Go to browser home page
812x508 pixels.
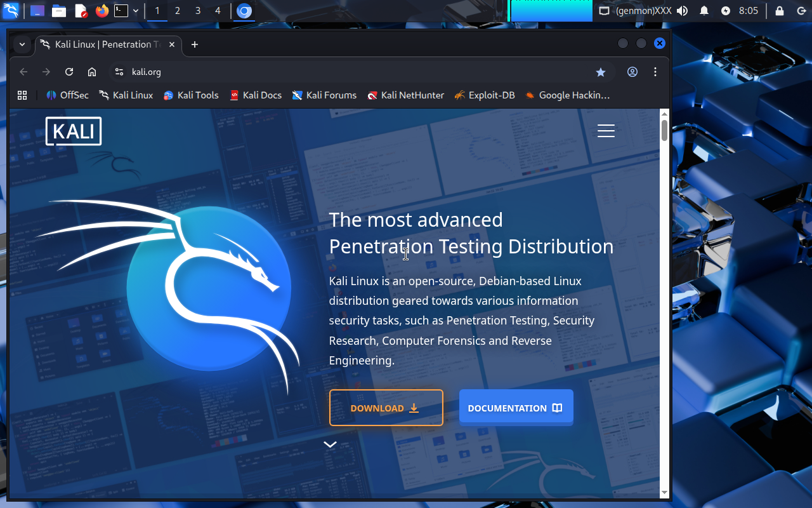(x=92, y=72)
